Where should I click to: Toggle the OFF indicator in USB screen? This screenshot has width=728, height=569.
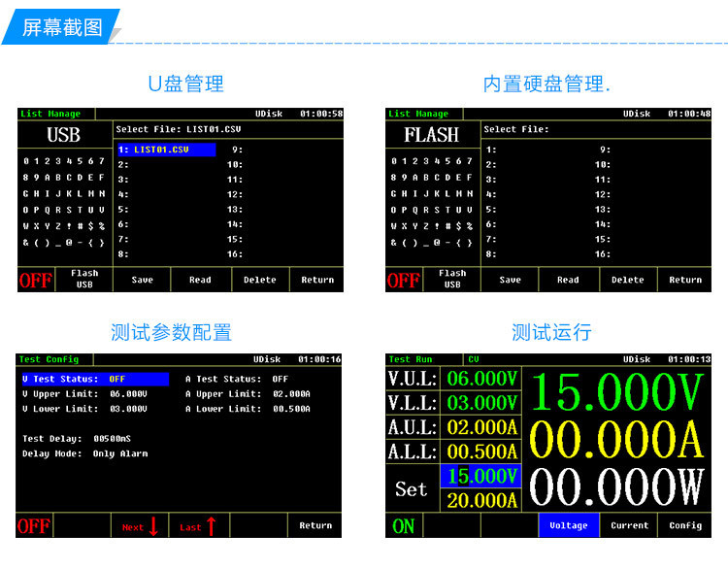point(36,280)
